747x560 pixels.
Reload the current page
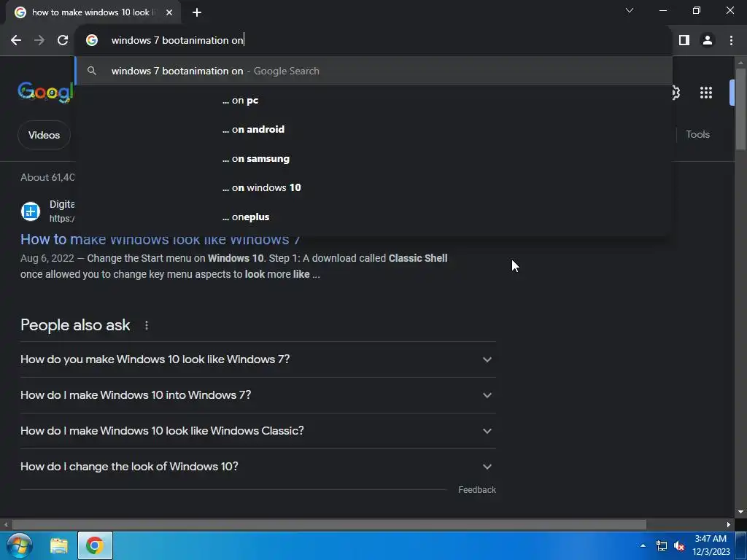(x=63, y=41)
